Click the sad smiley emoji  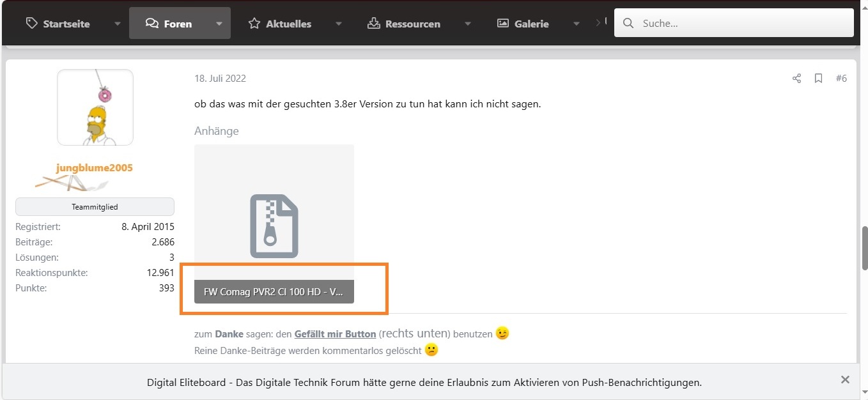pos(431,350)
